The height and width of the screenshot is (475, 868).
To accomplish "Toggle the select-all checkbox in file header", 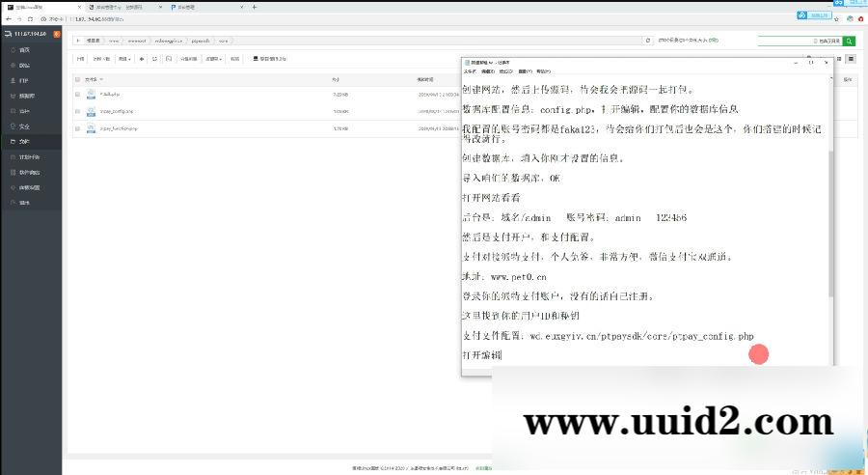I will click(78, 79).
